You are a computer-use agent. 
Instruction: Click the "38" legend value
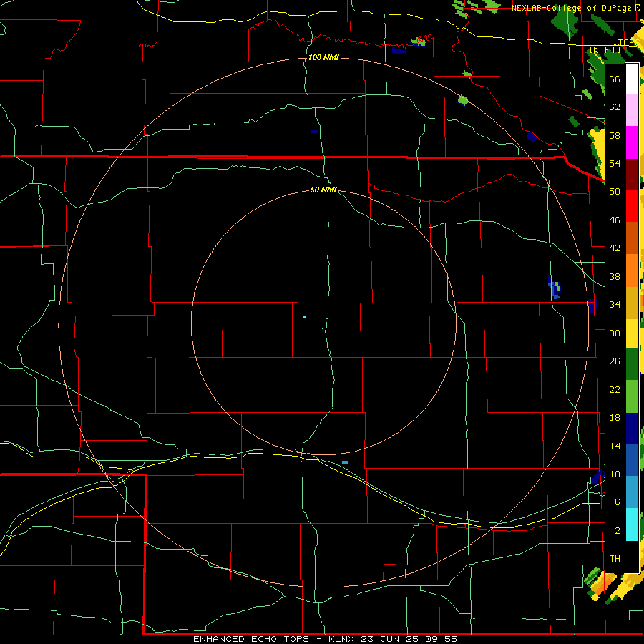(615, 277)
